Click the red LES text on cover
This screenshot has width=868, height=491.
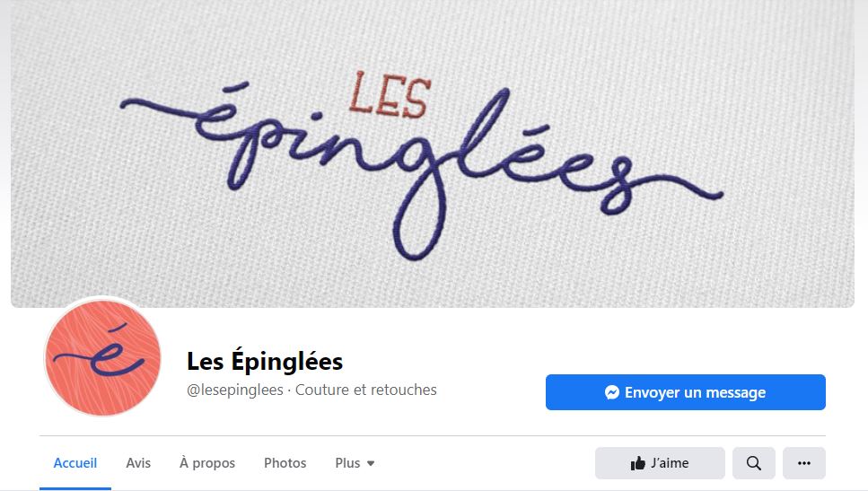click(x=390, y=95)
